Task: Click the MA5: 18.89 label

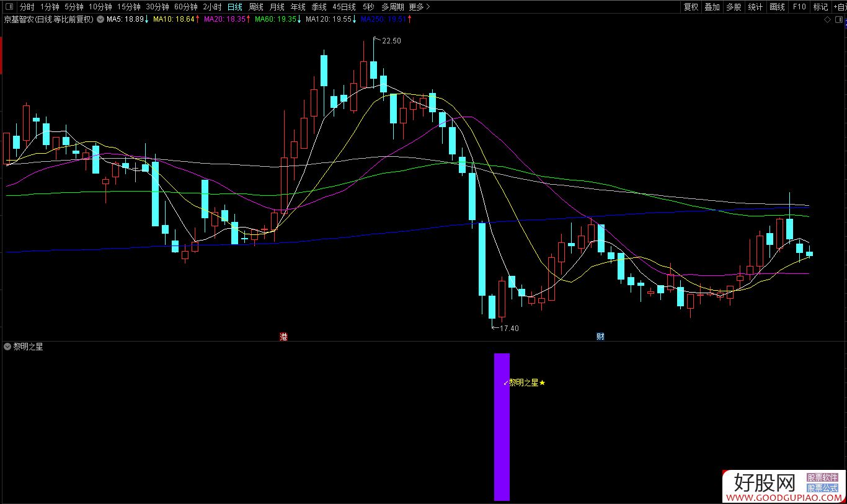Action: pos(128,19)
